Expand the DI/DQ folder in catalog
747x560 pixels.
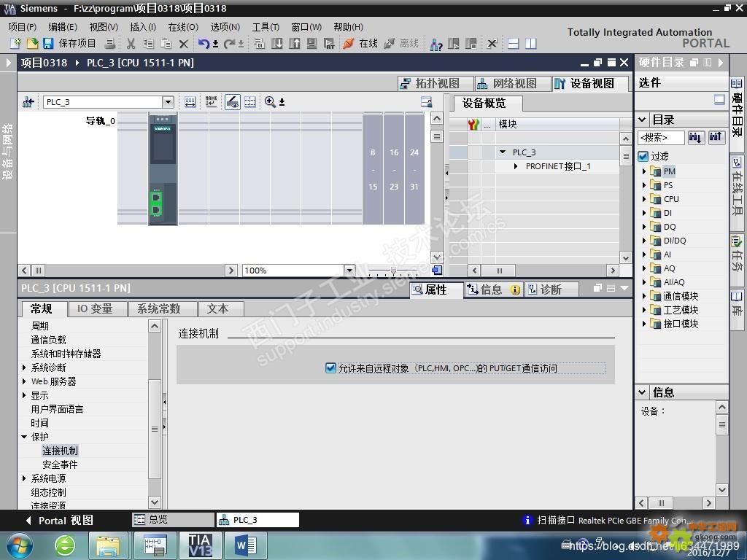[x=644, y=241]
